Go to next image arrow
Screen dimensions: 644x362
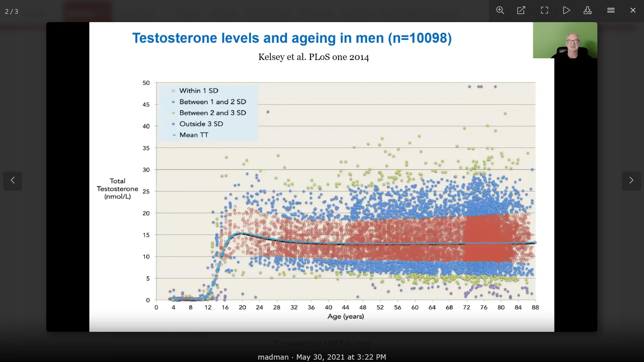631,181
